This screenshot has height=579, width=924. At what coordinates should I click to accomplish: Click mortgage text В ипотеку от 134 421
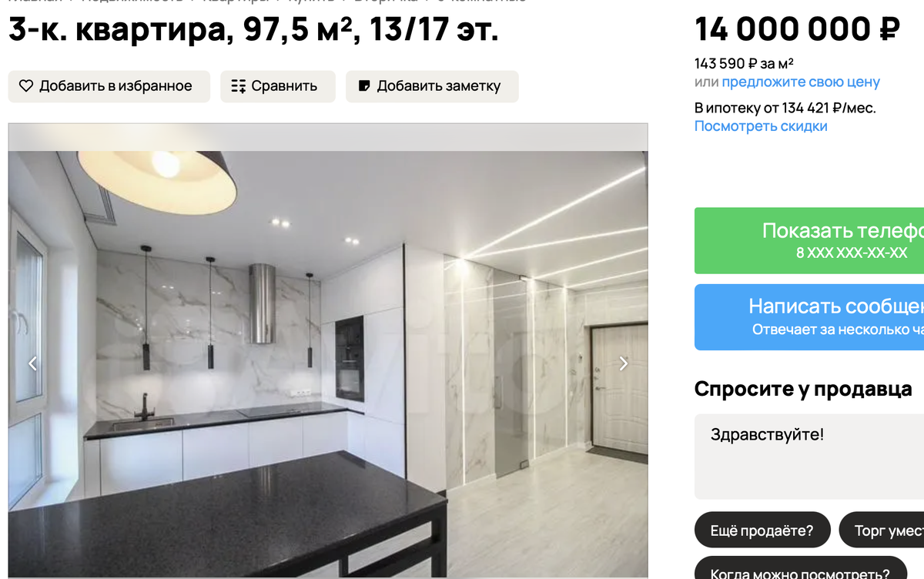785,108
